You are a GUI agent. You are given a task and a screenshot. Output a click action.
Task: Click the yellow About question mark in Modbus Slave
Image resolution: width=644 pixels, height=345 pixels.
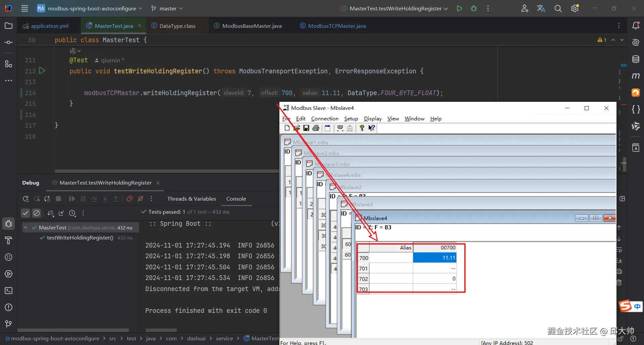pyautogui.click(x=362, y=128)
